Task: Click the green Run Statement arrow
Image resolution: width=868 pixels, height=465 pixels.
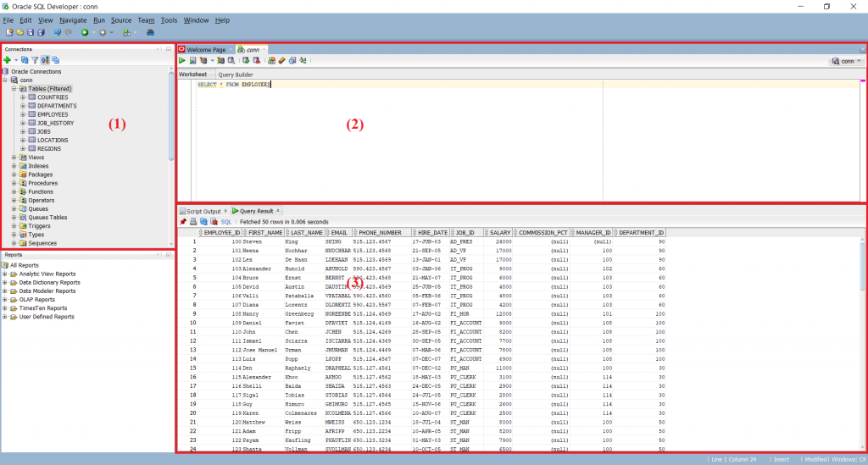Action: (182, 61)
